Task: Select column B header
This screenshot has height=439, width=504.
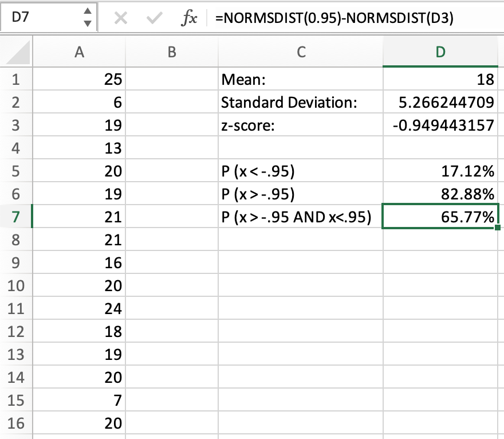Action: pyautogui.click(x=171, y=52)
